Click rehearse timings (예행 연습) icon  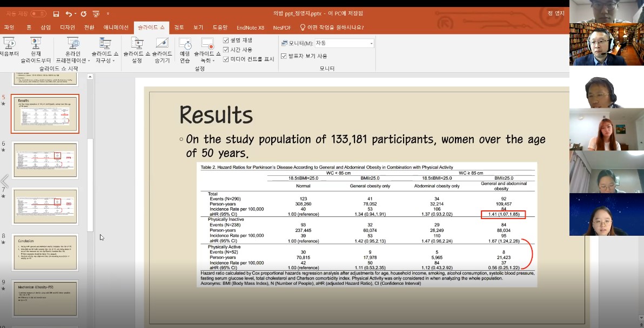click(185, 43)
